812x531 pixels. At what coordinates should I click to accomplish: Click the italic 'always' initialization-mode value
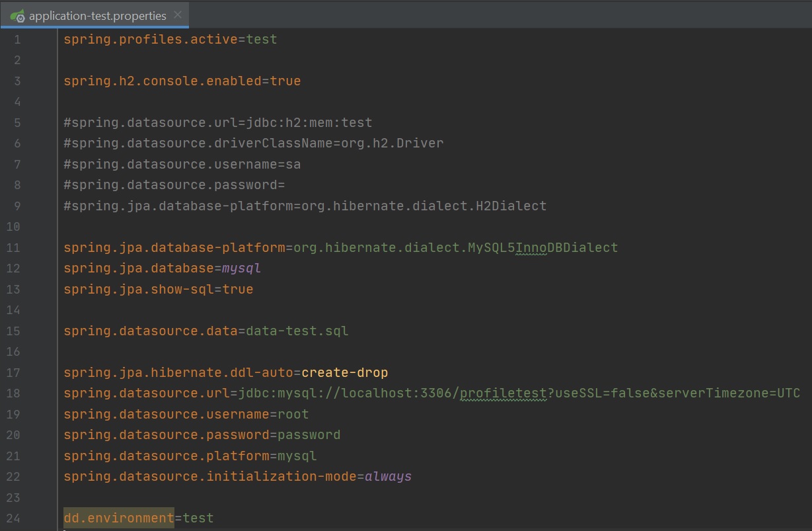pyautogui.click(x=388, y=477)
